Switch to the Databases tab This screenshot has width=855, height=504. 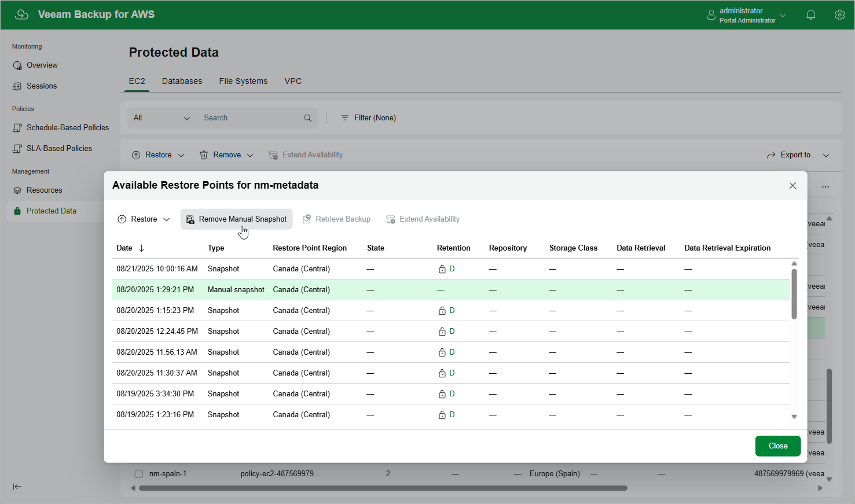coord(182,81)
